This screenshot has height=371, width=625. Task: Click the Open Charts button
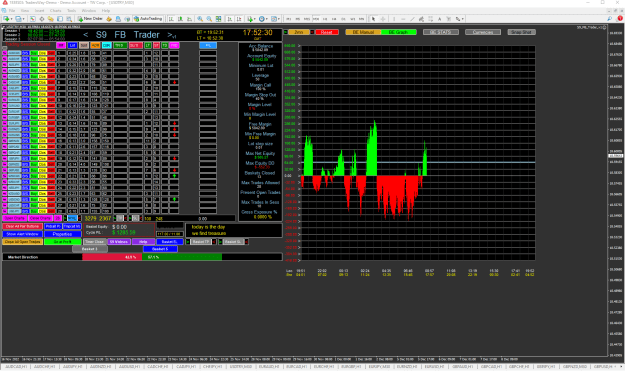(x=15, y=218)
